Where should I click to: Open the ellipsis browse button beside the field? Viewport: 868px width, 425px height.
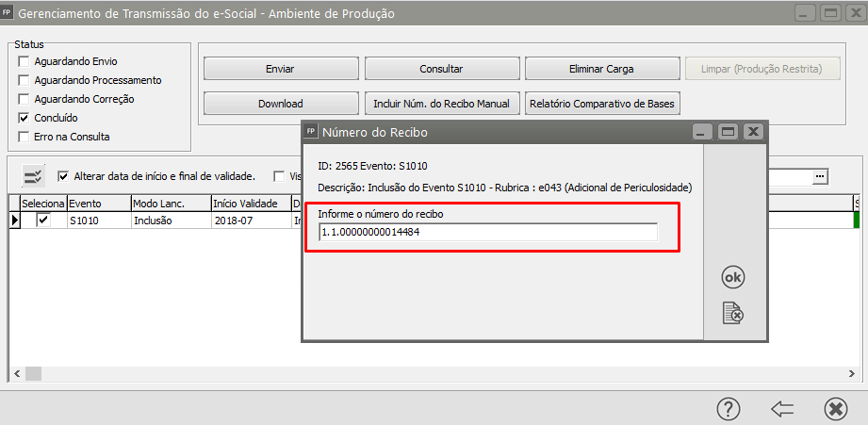(820, 176)
